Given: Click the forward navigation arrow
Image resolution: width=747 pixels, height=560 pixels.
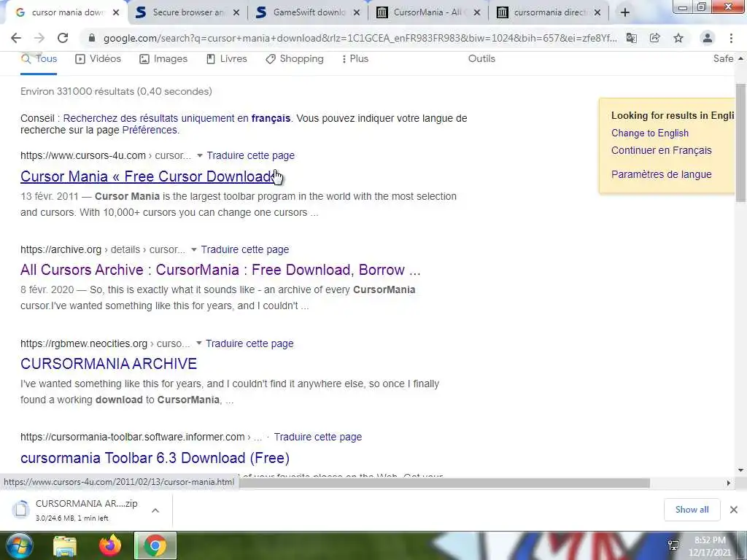Looking at the screenshot, I should click(x=39, y=38).
